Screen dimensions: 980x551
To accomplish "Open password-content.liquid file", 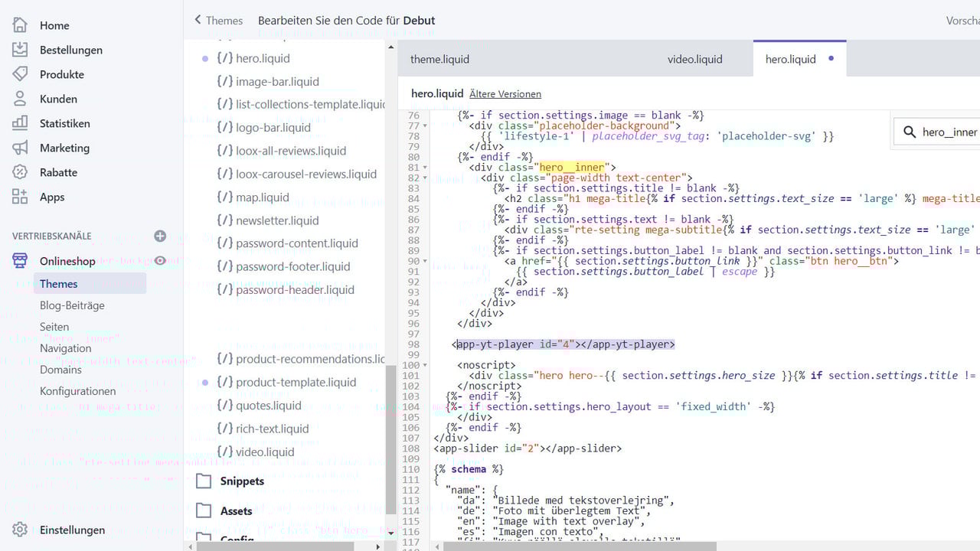I will [297, 243].
